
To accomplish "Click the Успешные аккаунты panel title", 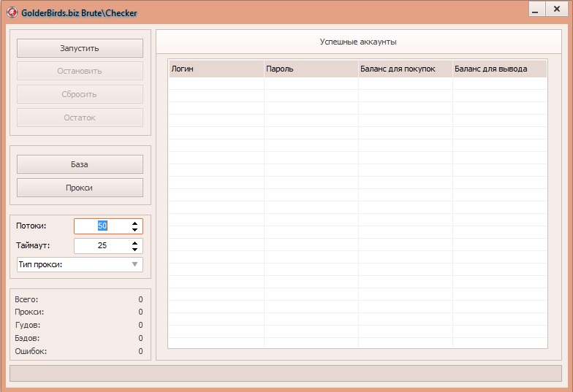I will coord(358,42).
